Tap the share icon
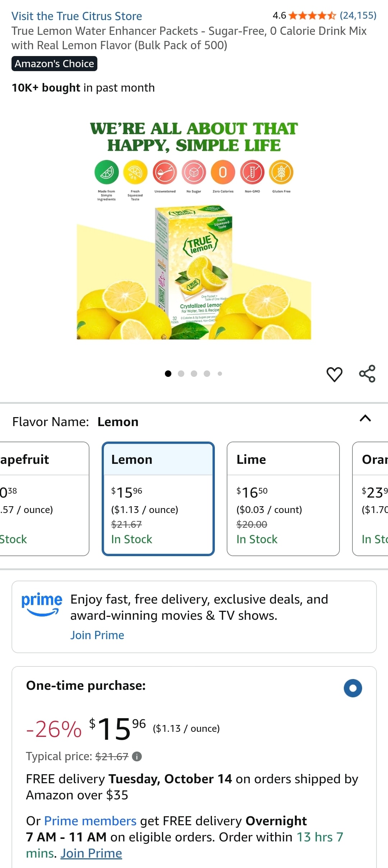Viewport: 388px width, 868px height. 367,374
